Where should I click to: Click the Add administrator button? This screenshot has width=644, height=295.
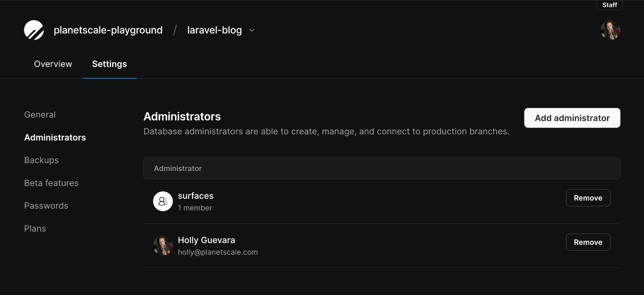[572, 118]
